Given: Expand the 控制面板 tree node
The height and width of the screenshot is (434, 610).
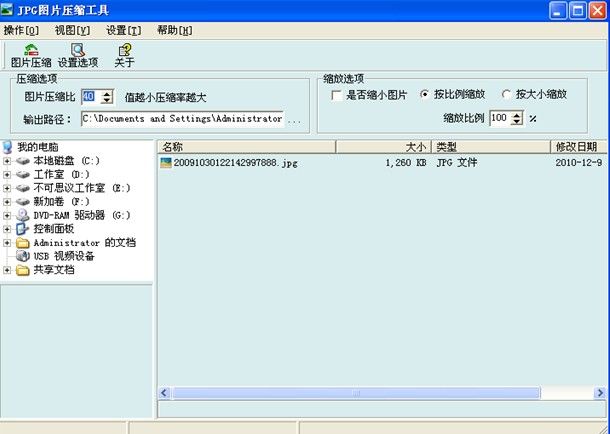Looking at the screenshot, I should 7,229.
